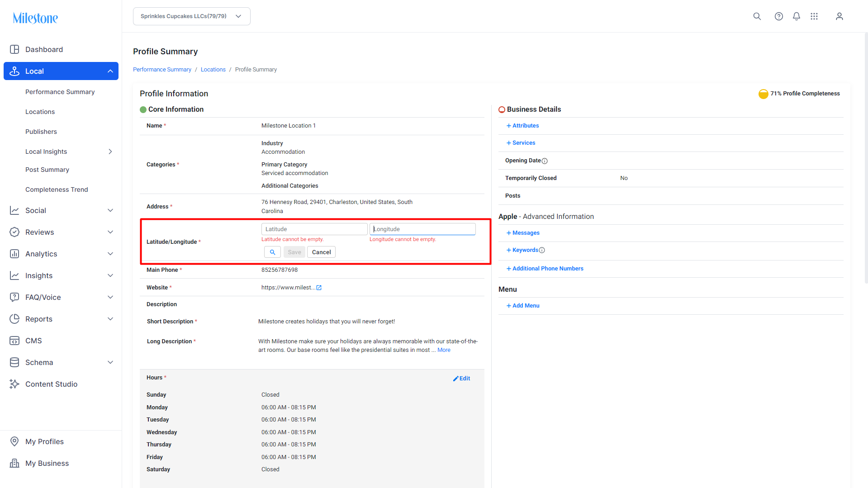Open Dashboard menu item
This screenshot has height=488, width=868.
point(44,49)
